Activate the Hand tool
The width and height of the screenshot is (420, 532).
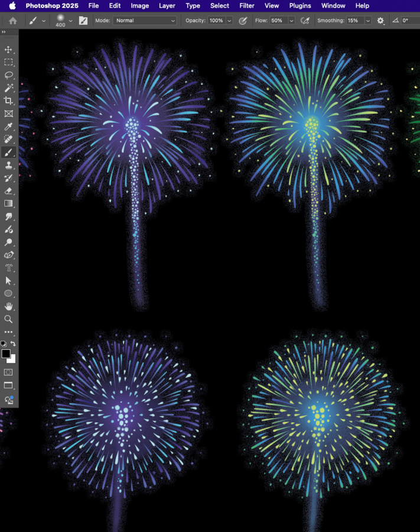[x=8, y=306]
